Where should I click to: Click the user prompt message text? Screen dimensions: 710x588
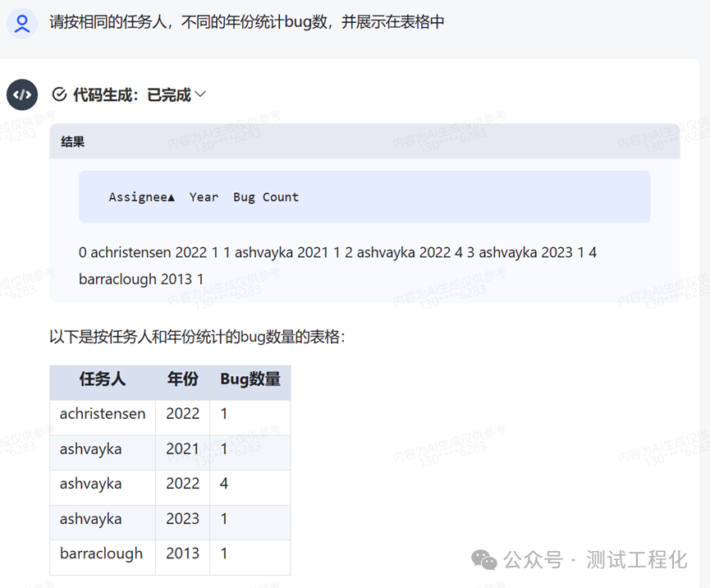(246, 22)
